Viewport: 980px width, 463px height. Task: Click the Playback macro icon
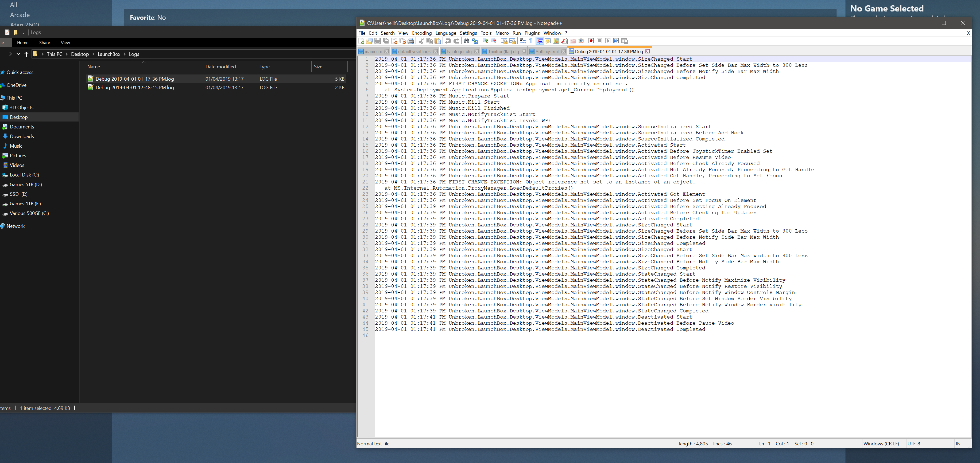608,41
